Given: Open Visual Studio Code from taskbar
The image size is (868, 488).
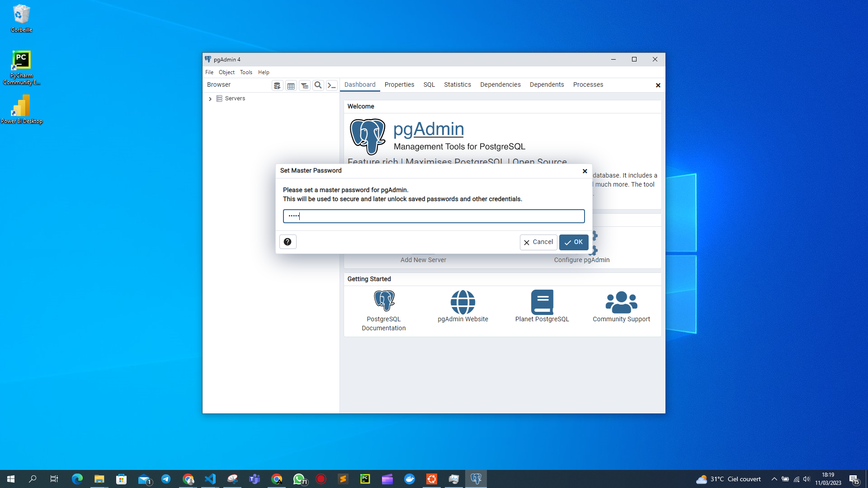Looking at the screenshot, I should pyautogui.click(x=210, y=479).
